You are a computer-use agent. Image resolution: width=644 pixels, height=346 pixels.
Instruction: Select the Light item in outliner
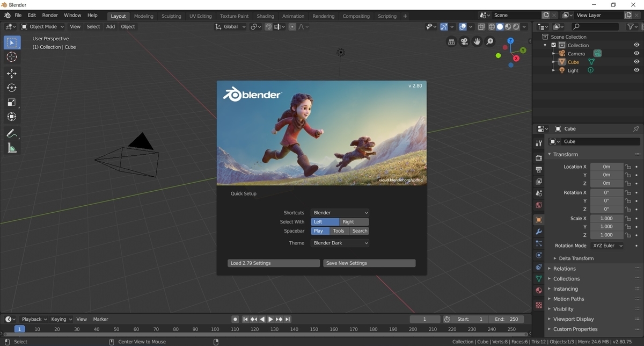pyautogui.click(x=573, y=70)
